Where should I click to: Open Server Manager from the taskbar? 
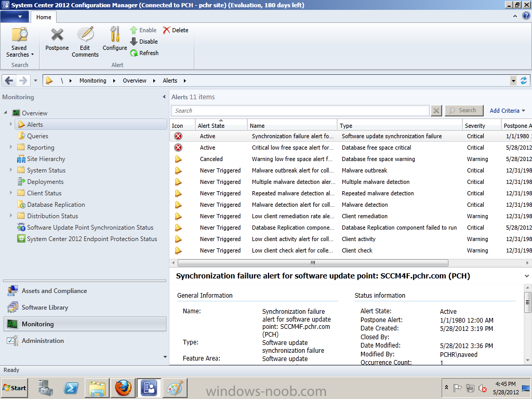tap(46, 388)
